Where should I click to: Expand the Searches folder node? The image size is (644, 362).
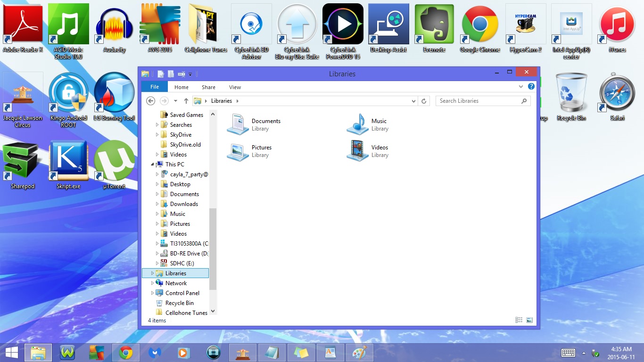[157, 125]
